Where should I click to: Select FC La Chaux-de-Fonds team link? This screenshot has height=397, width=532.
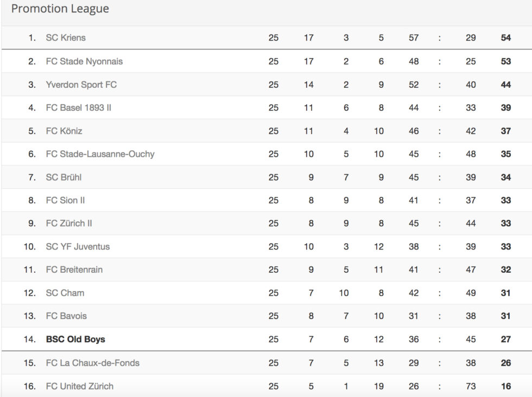point(93,363)
